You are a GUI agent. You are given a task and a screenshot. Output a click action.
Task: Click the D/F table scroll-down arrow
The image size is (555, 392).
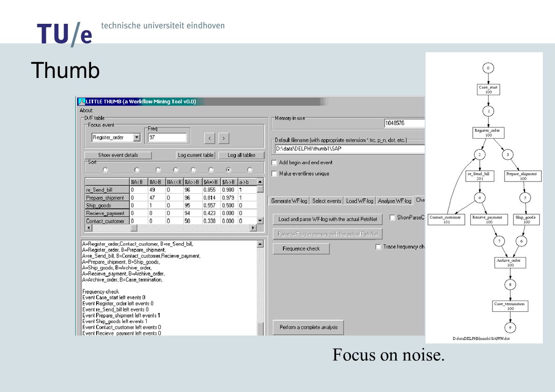[260, 221]
